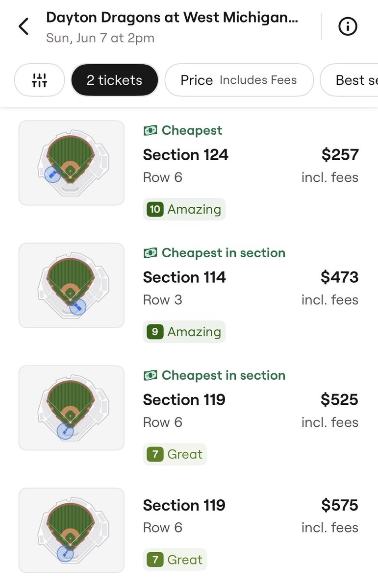This screenshot has height=588, width=378.
Task: Tap the money icon beside first Section 119
Action: [151, 375]
